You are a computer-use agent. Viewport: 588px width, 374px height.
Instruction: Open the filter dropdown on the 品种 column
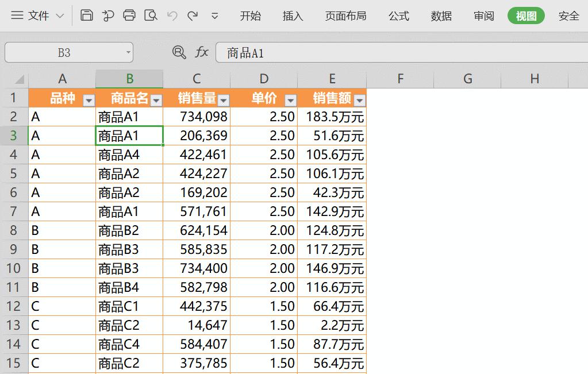(89, 99)
